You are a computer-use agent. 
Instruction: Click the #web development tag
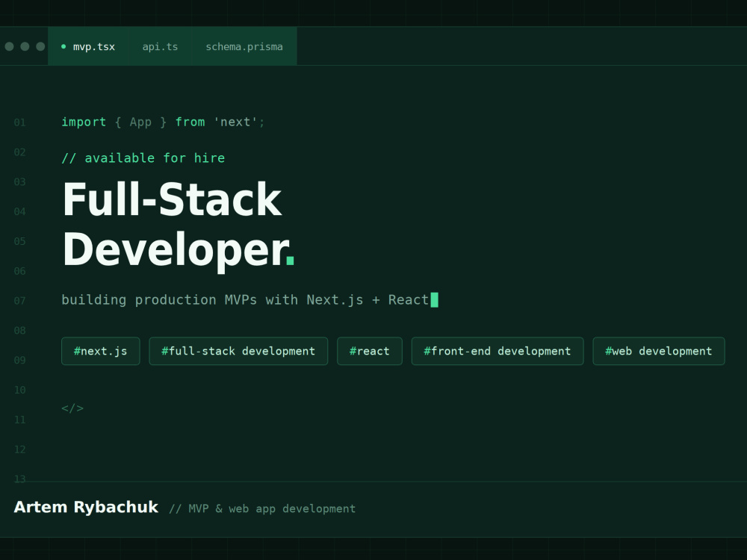(x=658, y=351)
